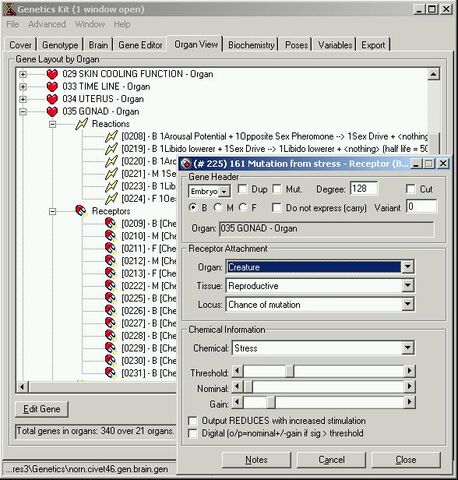Click the heart icon of 029 SKIN COOLING FUNCTION
The width and height of the screenshot is (458, 480).
52,74
